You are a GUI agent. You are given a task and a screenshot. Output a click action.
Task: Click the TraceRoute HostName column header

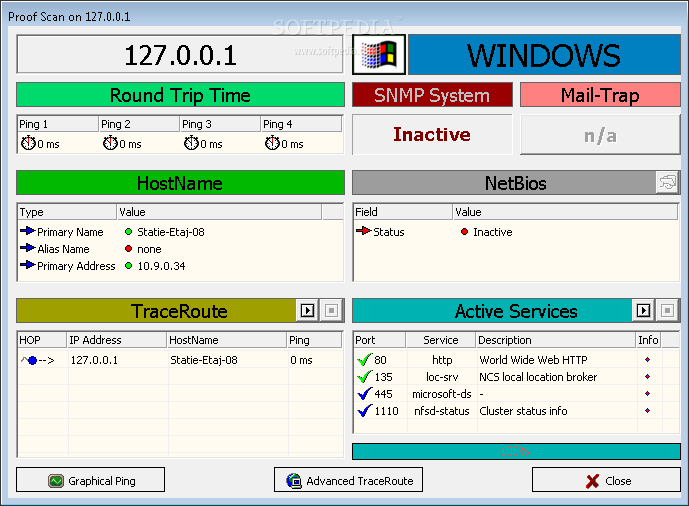[x=227, y=340]
